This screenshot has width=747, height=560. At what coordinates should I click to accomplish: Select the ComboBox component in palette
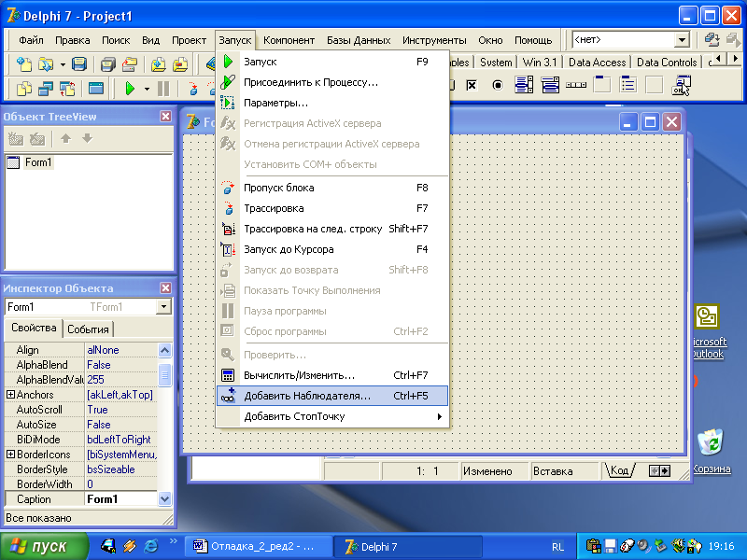tap(550, 85)
